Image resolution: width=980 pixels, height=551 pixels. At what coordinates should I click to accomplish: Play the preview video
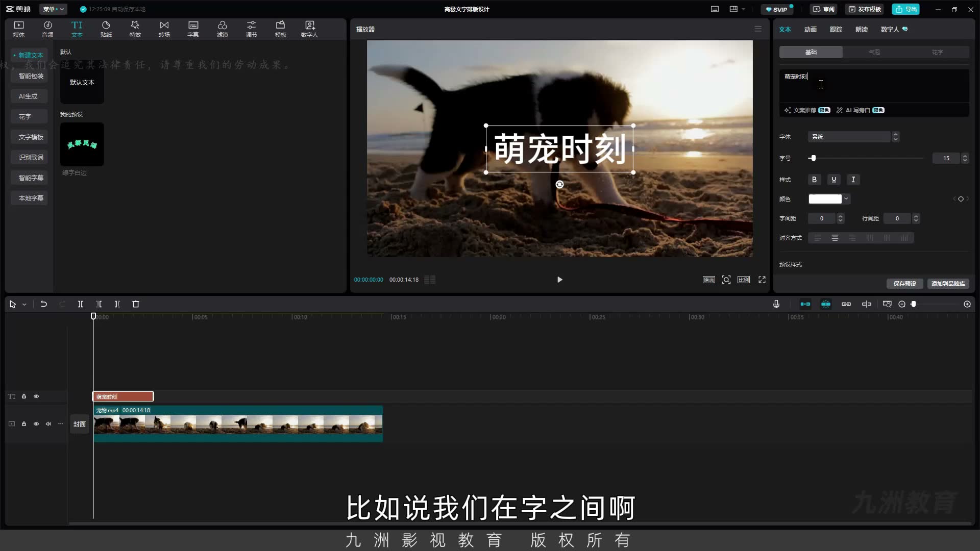click(x=560, y=280)
